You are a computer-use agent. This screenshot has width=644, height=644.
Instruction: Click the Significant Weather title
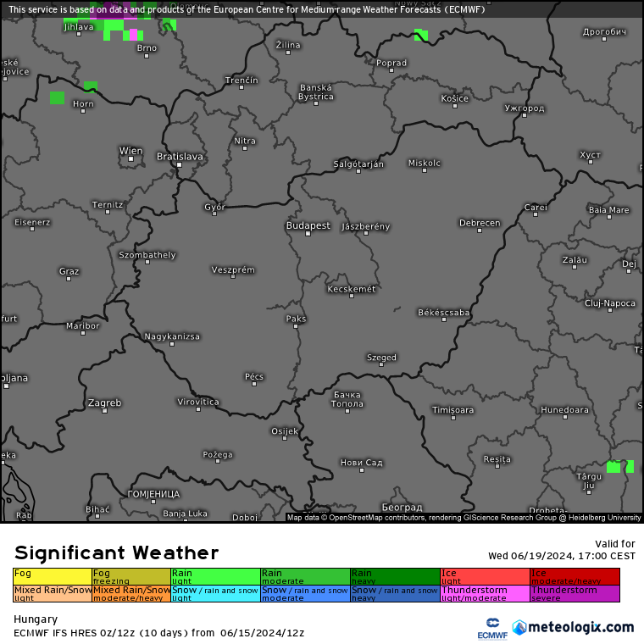116,552
